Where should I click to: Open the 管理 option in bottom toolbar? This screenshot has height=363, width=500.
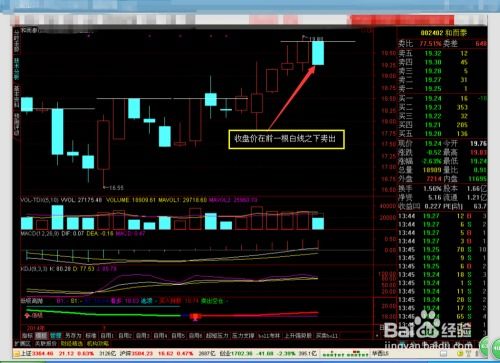[56, 335]
